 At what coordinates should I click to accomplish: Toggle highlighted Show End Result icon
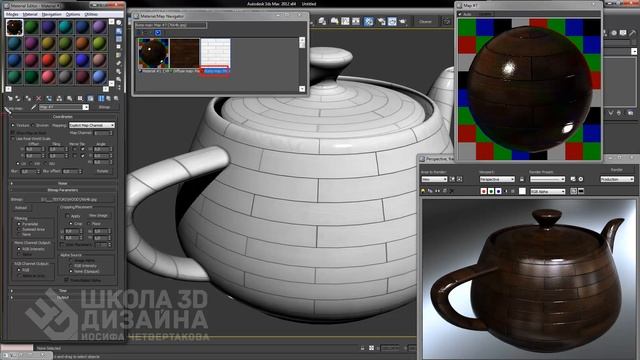(x=101, y=98)
